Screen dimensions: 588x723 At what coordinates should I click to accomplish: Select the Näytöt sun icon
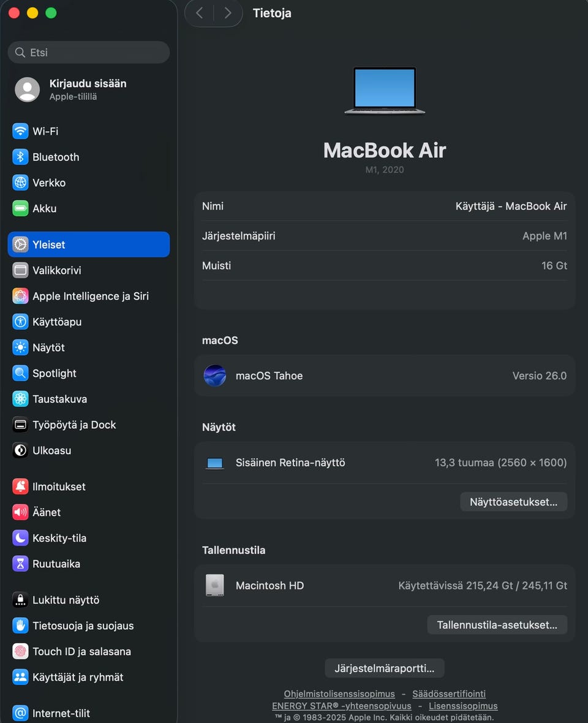pyautogui.click(x=20, y=347)
